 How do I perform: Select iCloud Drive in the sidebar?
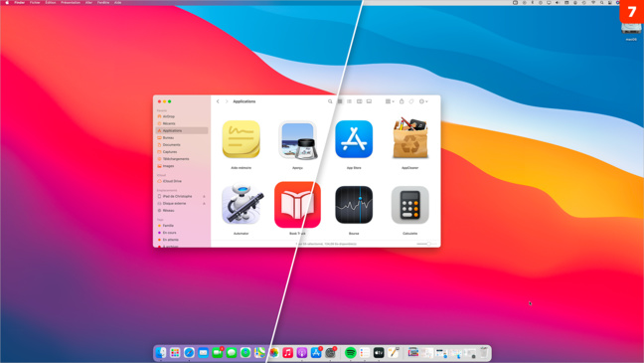point(182,181)
